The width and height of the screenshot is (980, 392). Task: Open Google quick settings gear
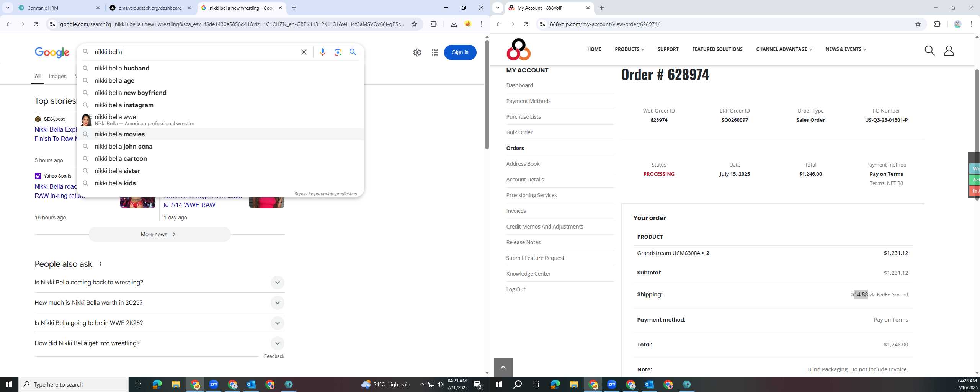pyautogui.click(x=417, y=52)
